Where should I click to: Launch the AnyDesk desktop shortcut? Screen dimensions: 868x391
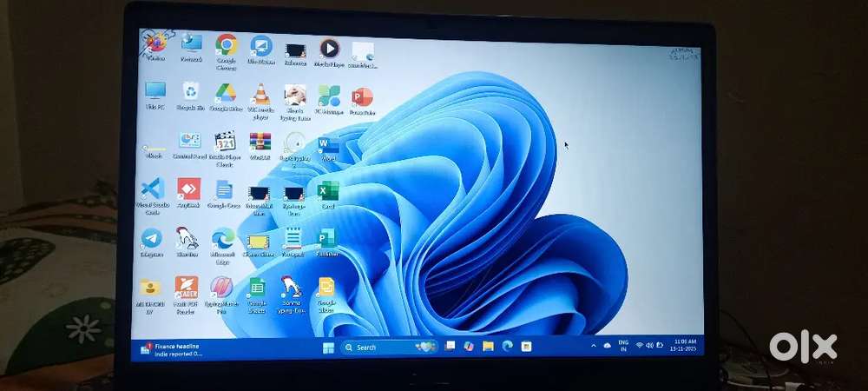188,193
